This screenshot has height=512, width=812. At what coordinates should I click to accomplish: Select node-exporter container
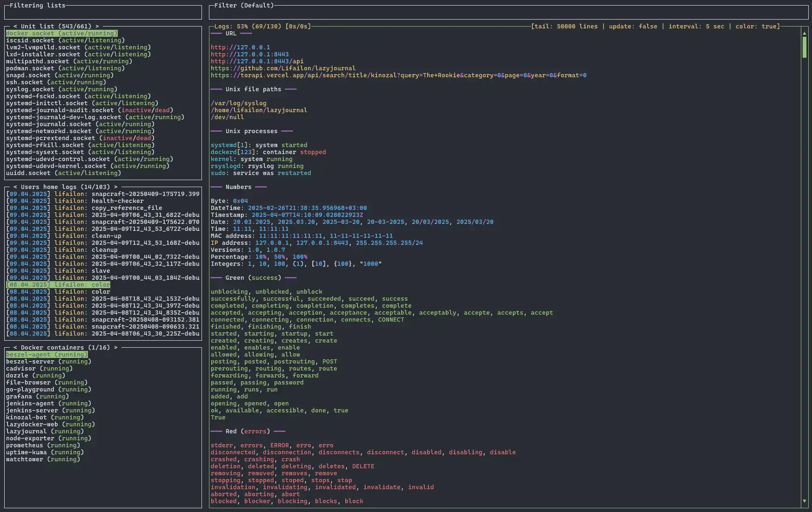[x=49, y=438]
